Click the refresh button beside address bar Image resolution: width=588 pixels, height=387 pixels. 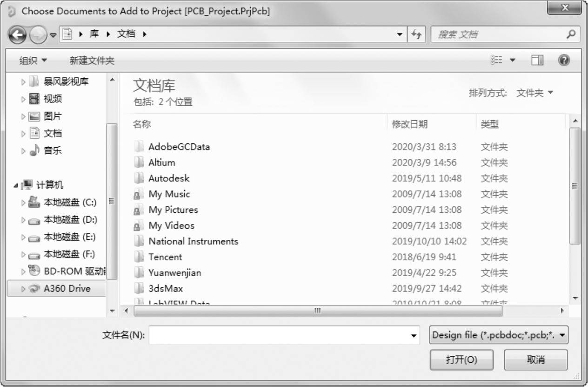[x=416, y=34]
